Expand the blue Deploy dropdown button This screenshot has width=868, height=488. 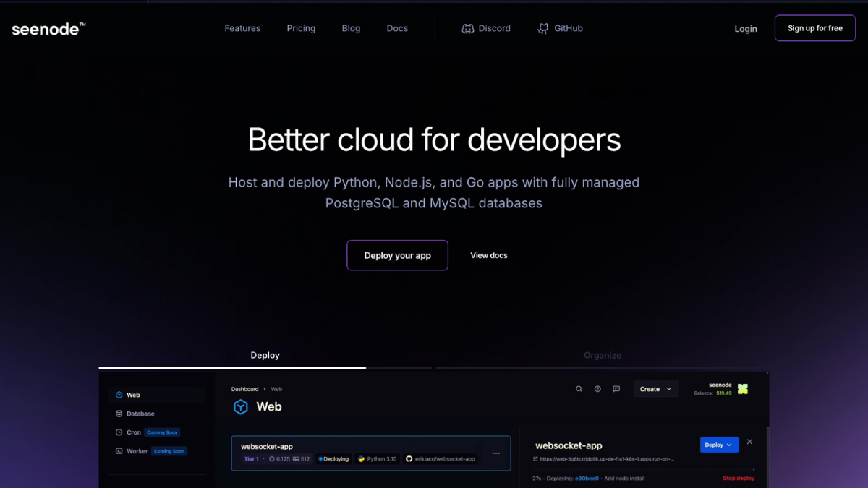[719, 445]
